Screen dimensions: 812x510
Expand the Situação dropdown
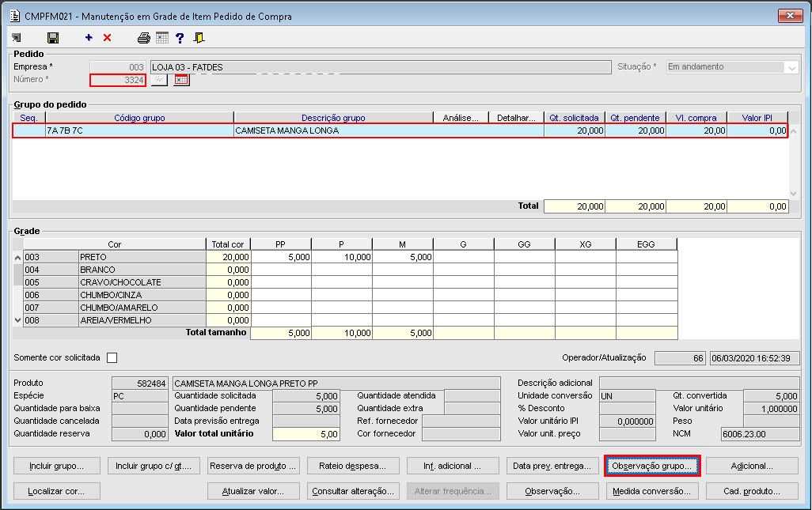791,68
